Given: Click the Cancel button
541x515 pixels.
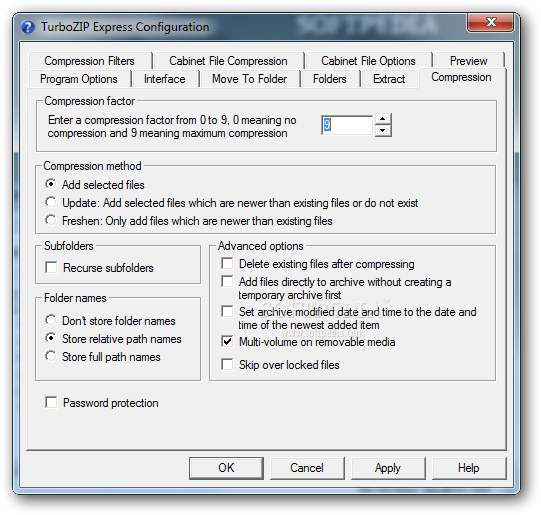Looking at the screenshot, I should click(x=307, y=468).
